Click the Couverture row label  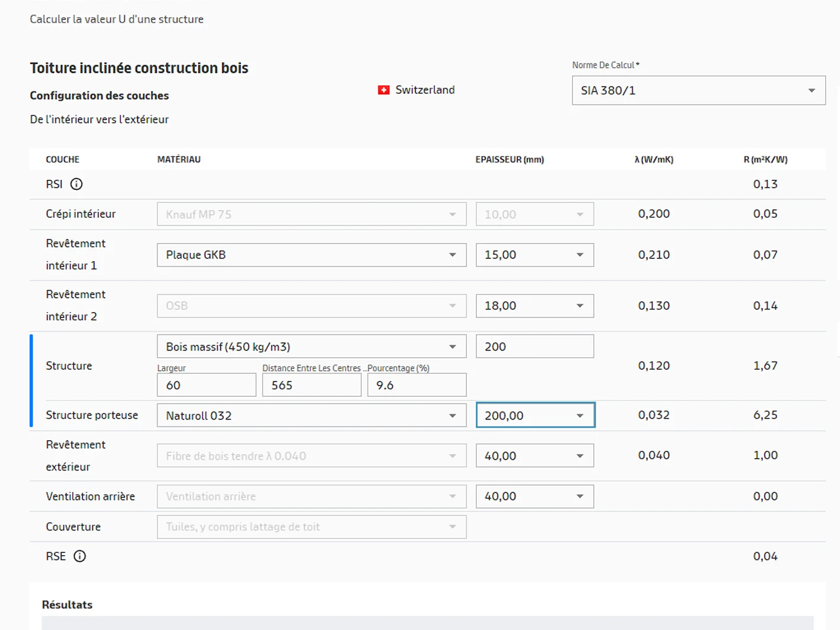(73, 527)
